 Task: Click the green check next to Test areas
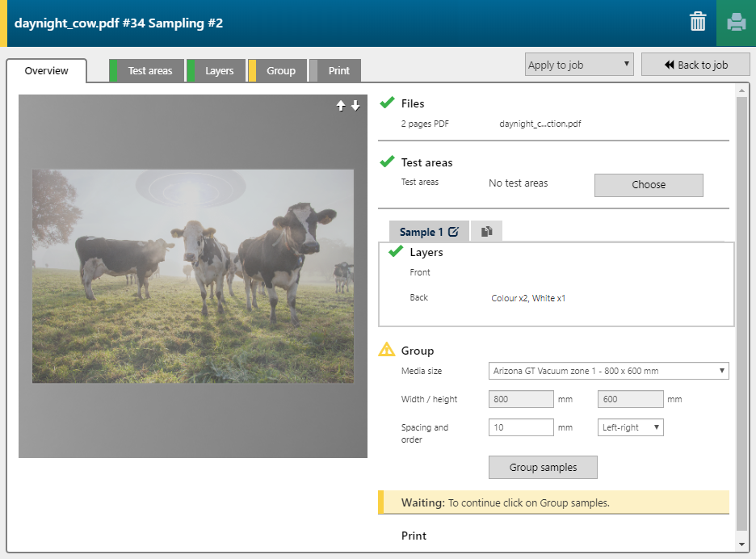pos(387,162)
